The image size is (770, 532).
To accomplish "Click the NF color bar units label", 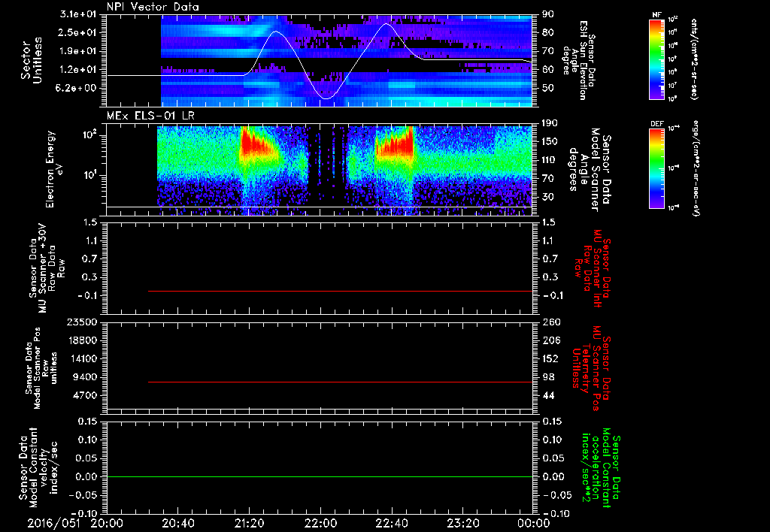I will (694, 59).
